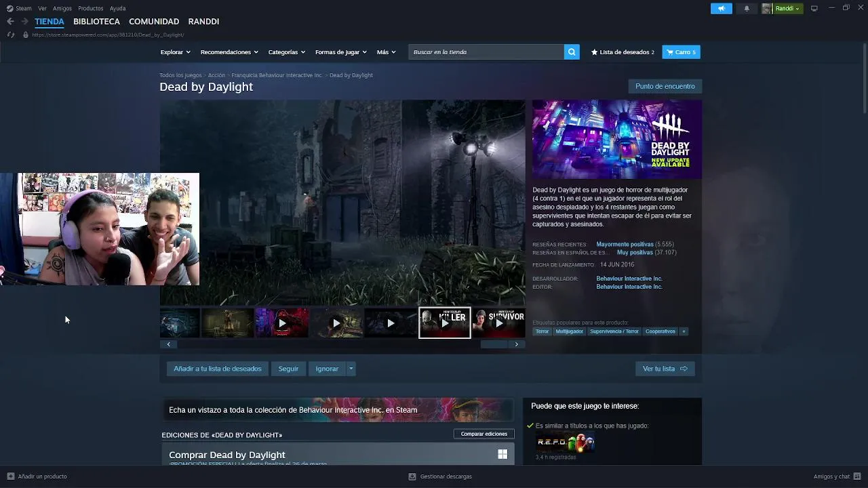Open the Productos menu
Image resolution: width=868 pixels, height=488 pixels.
(x=91, y=8)
